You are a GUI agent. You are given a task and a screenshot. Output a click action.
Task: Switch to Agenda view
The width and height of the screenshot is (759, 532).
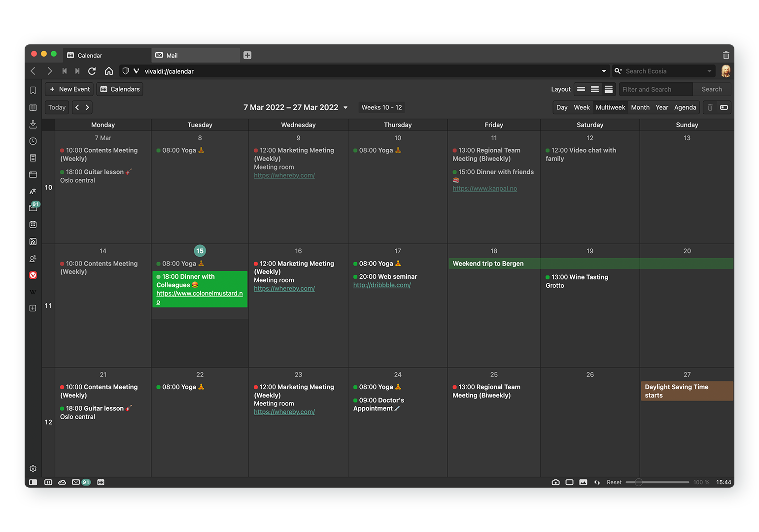(x=685, y=107)
